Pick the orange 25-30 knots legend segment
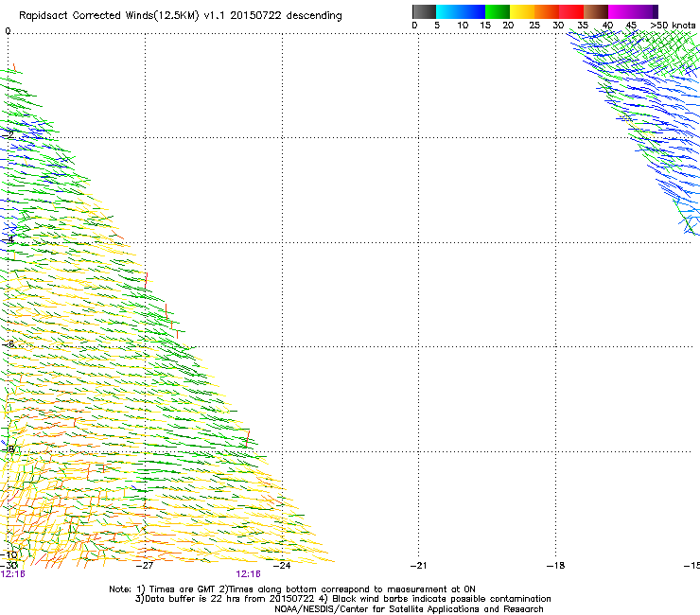The width and height of the screenshot is (700, 615). click(x=547, y=11)
